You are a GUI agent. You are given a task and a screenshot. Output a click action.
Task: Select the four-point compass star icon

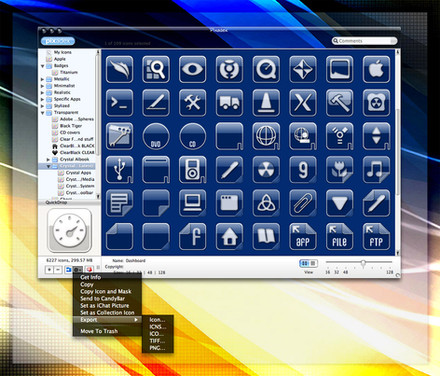coord(303,69)
